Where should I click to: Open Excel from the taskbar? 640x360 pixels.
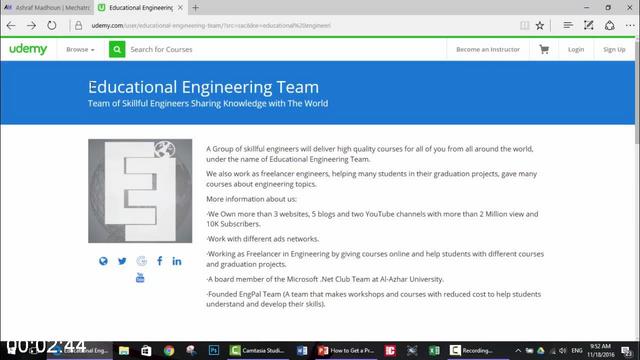click(434, 350)
